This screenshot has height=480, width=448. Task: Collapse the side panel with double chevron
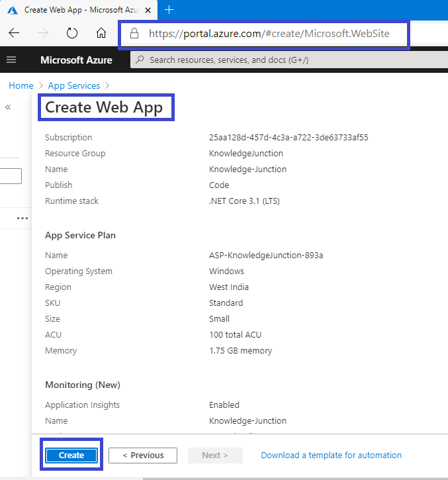tap(8, 107)
